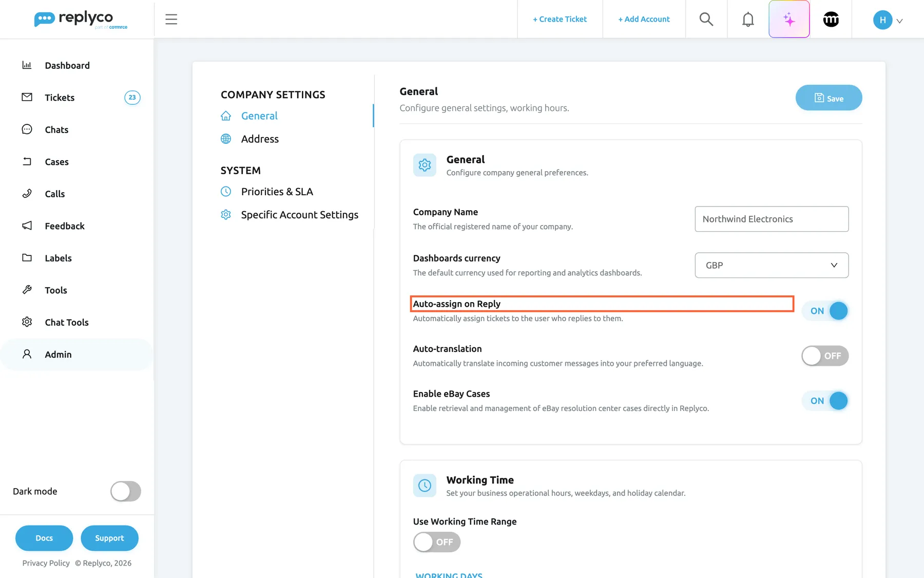Switch on Dark mode

[x=126, y=491]
